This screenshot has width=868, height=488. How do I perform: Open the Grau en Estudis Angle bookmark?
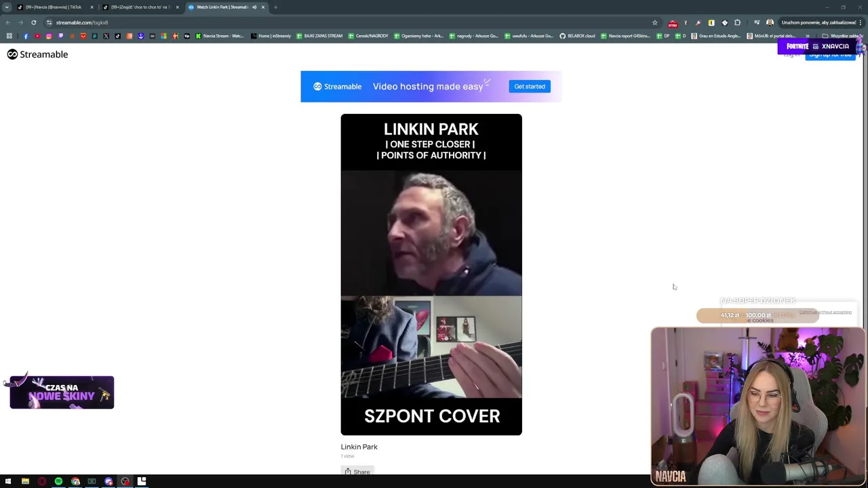tap(716, 36)
